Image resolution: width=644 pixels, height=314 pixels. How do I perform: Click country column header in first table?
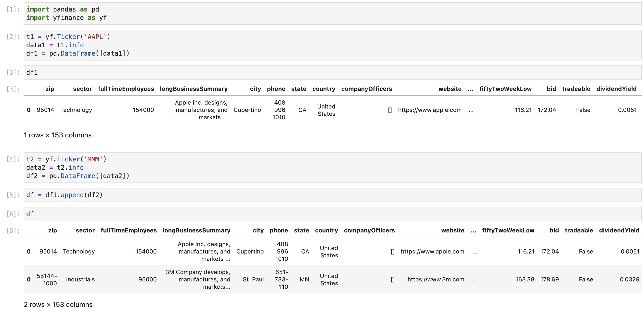point(324,89)
